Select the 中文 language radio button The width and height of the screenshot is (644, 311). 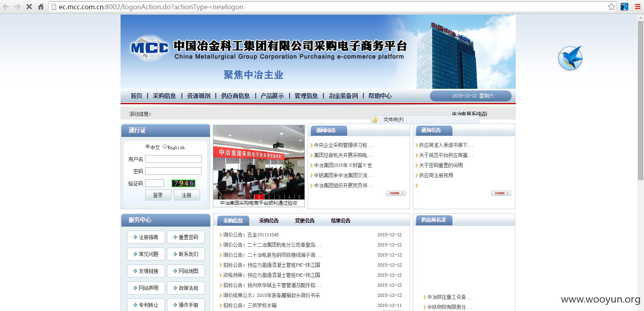[148, 147]
